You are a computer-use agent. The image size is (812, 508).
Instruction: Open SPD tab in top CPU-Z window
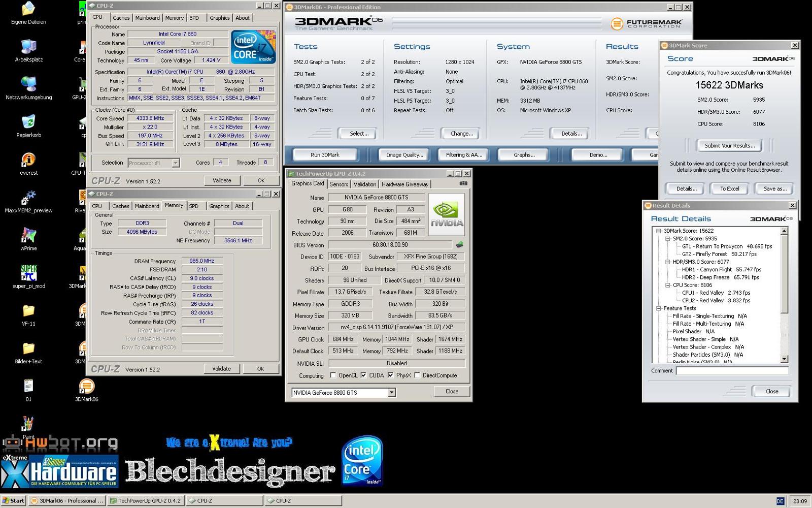point(194,18)
